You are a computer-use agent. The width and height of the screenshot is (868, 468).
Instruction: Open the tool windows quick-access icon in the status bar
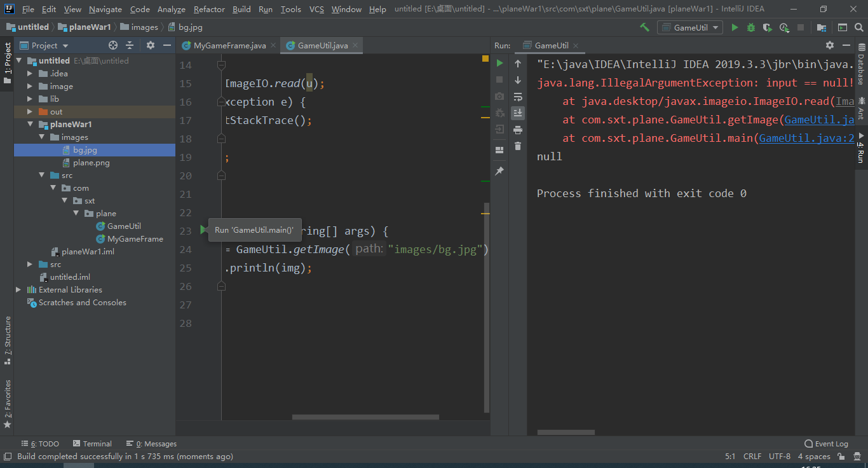[7, 456]
